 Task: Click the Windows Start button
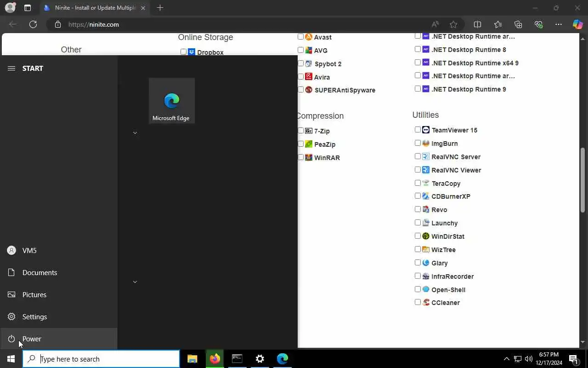coord(11,359)
